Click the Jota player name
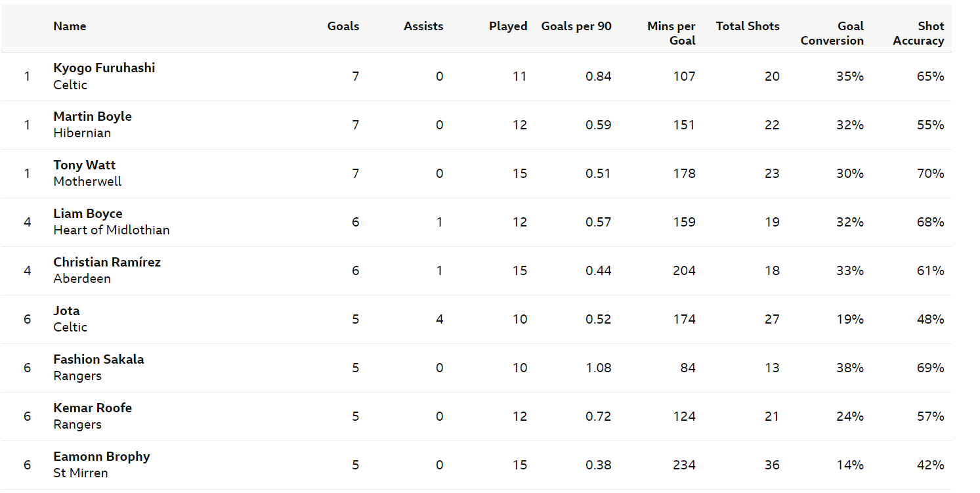Image resolution: width=980 pixels, height=493 pixels. (x=66, y=311)
